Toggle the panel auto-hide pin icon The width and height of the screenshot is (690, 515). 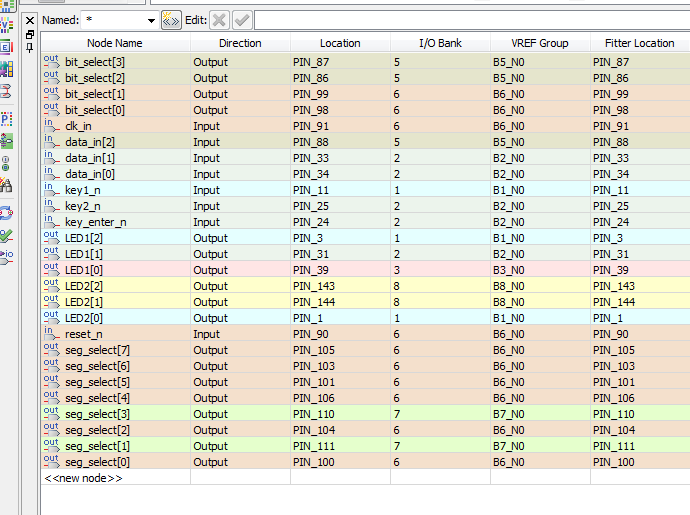[x=29, y=46]
